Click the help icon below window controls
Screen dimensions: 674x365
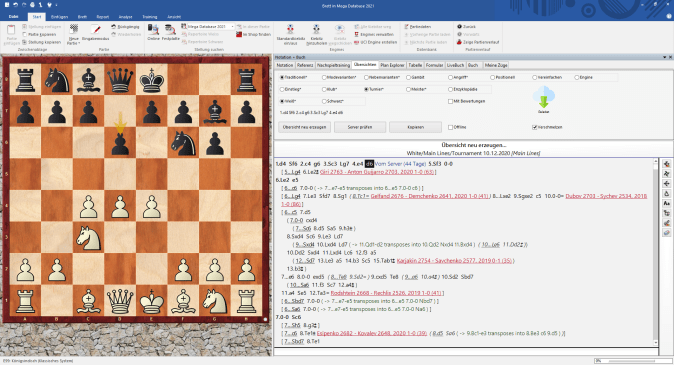pyautogui.click(x=669, y=16)
